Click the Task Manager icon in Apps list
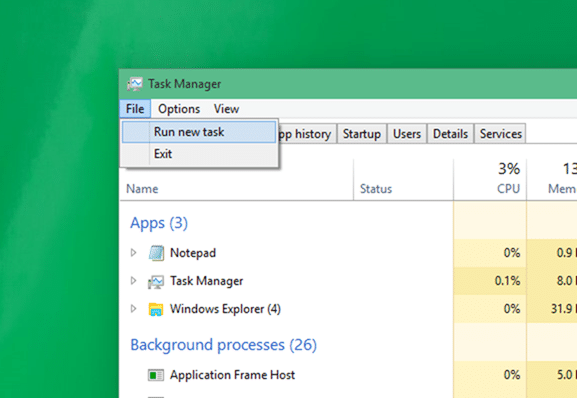Viewport: 577px width, 398px height. [x=156, y=282]
